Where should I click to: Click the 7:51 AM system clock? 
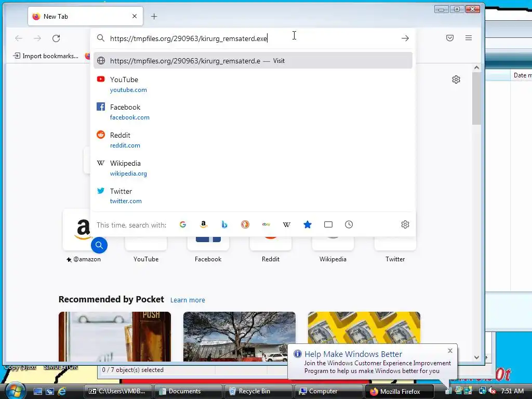512,391
